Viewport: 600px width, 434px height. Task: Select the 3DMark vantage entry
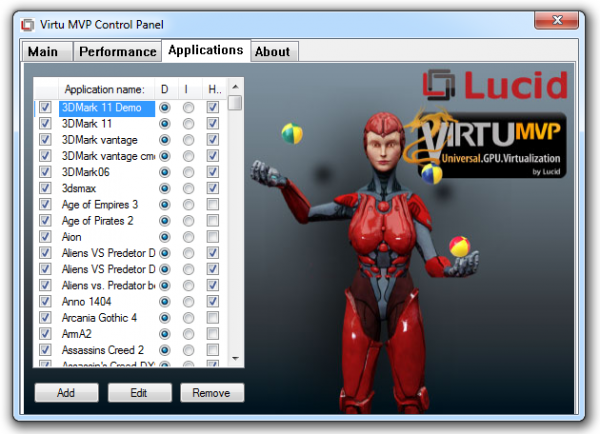click(99, 140)
